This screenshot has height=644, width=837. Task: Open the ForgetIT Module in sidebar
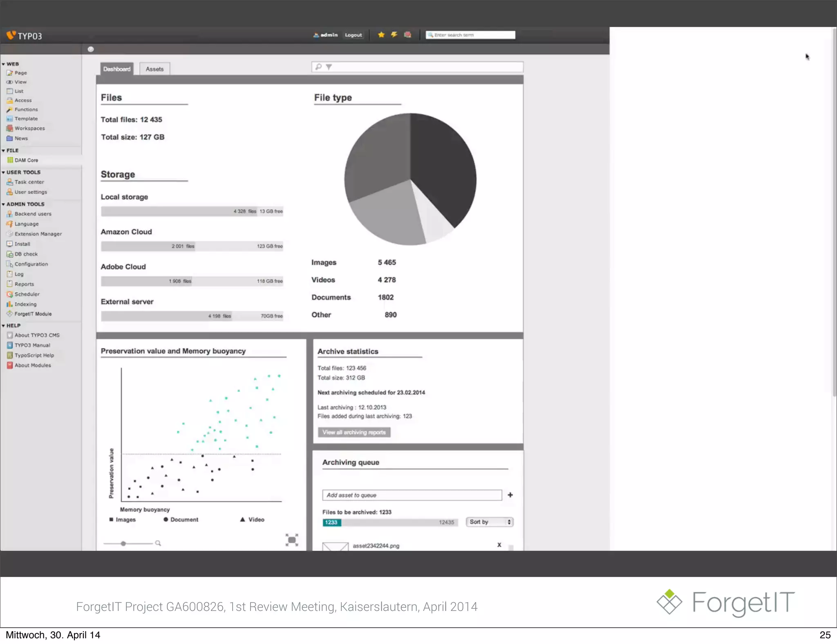tap(33, 314)
